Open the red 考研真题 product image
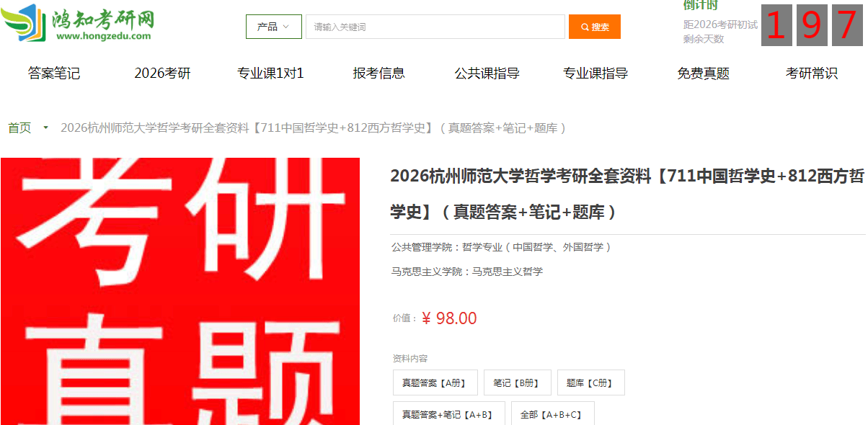 pyautogui.click(x=180, y=291)
